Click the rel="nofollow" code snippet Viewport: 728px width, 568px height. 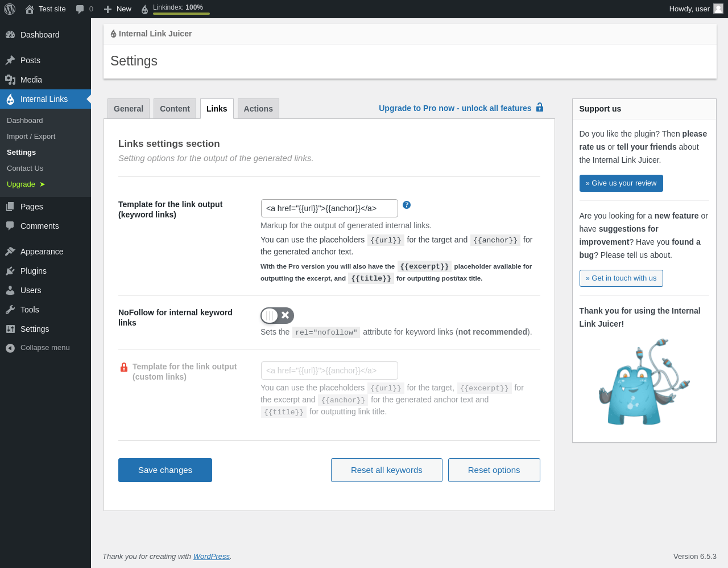pyautogui.click(x=326, y=332)
